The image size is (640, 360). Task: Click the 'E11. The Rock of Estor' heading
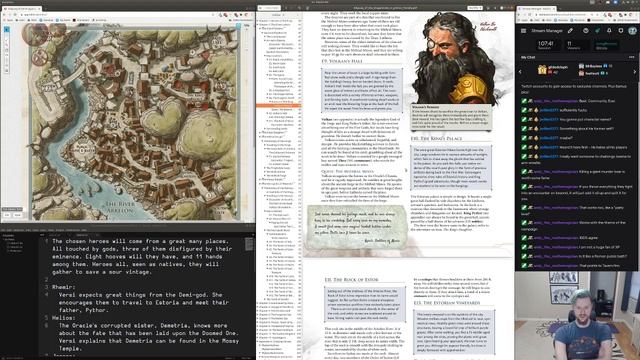point(351,280)
